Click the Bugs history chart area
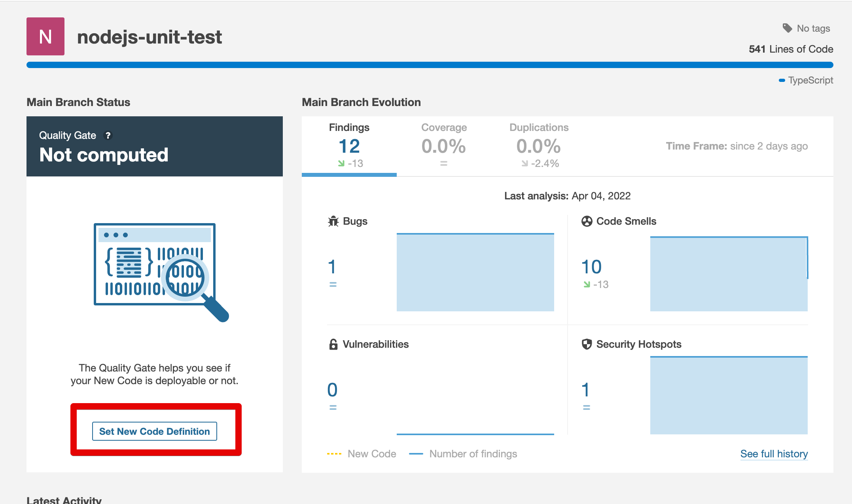The height and width of the screenshot is (504, 852). pyautogui.click(x=475, y=272)
